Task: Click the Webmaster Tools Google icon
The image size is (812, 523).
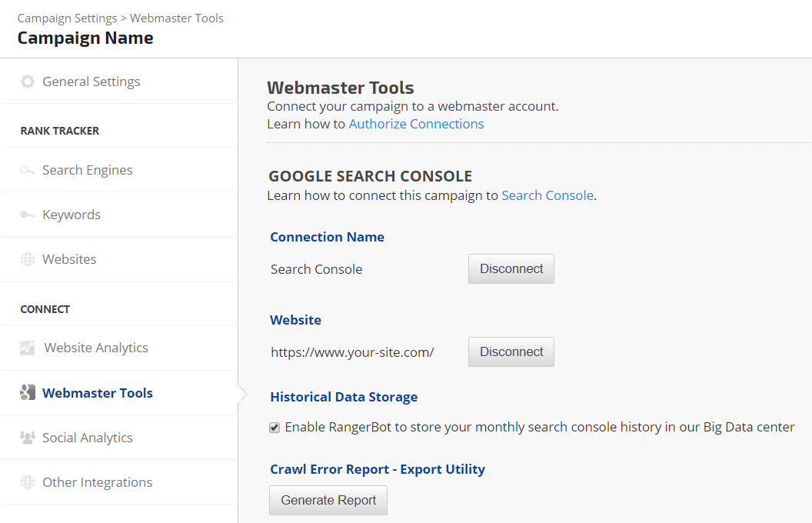Action: point(28,393)
